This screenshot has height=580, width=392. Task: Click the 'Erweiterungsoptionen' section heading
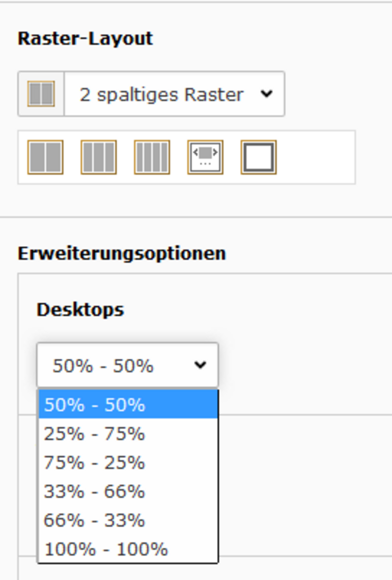(x=122, y=253)
